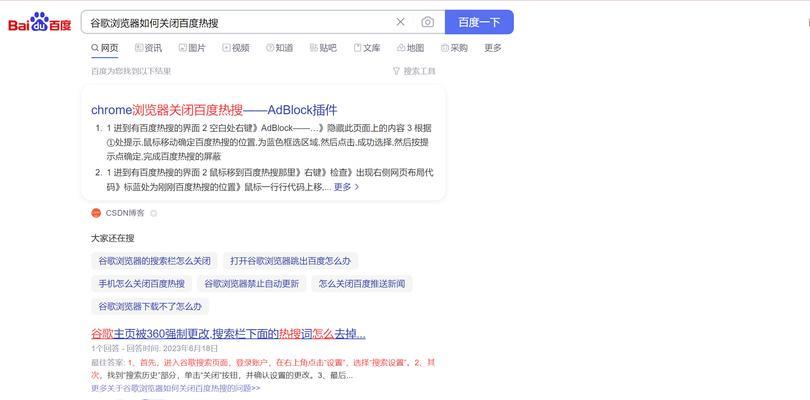
Task: Click the question icon beside 知道
Action: pyautogui.click(x=270, y=48)
